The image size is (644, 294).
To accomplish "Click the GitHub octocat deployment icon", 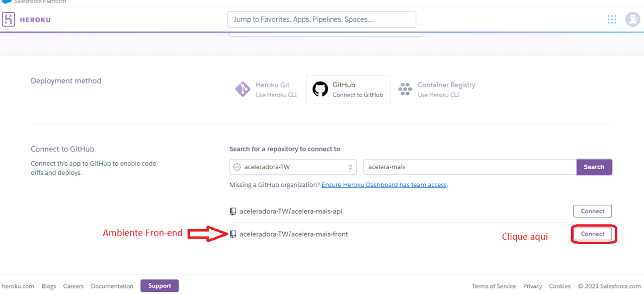I will pyautogui.click(x=320, y=89).
